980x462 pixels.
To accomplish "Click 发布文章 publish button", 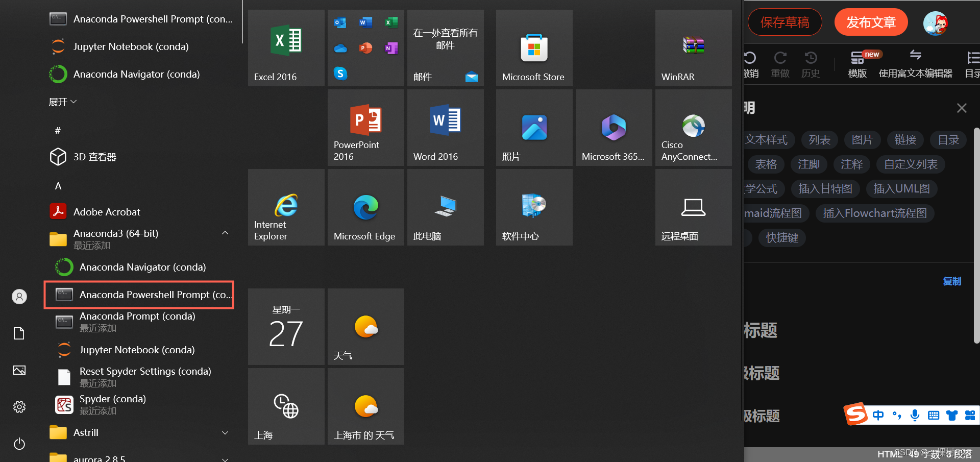I will [x=871, y=22].
